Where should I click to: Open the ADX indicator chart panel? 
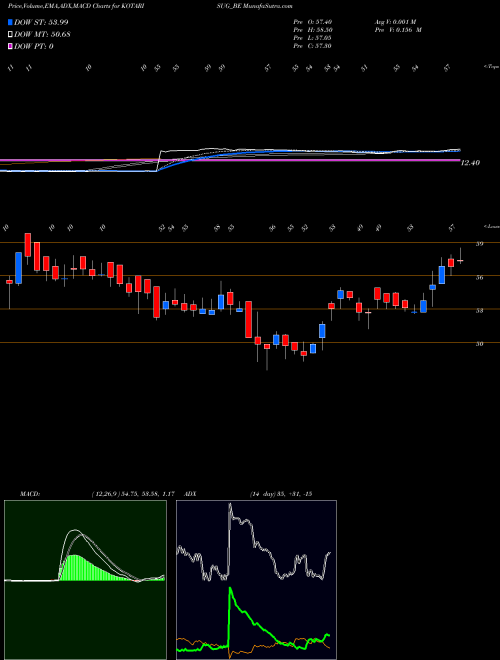256,580
